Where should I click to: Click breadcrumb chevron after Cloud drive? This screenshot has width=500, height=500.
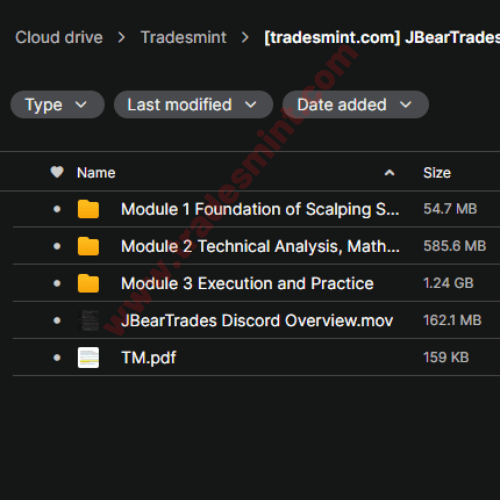tap(122, 37)
